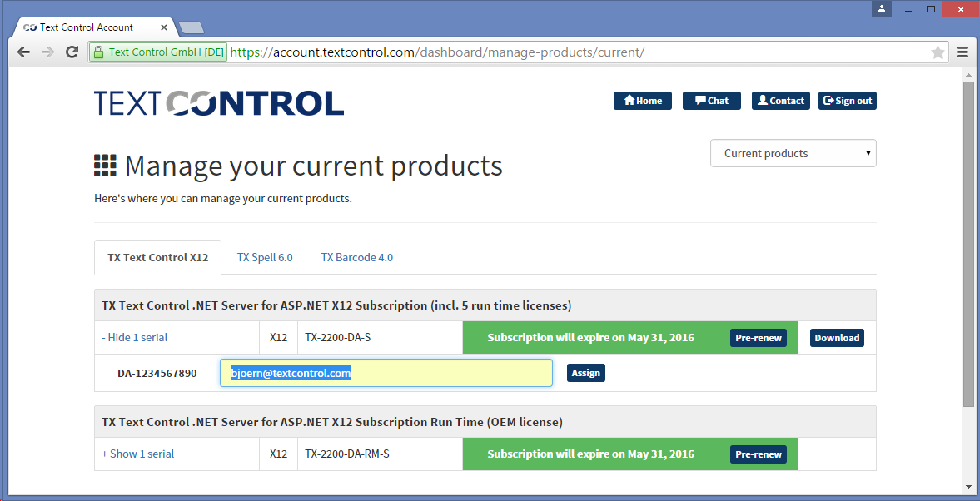
Task: Click the email input field
Action: [386, 373]
